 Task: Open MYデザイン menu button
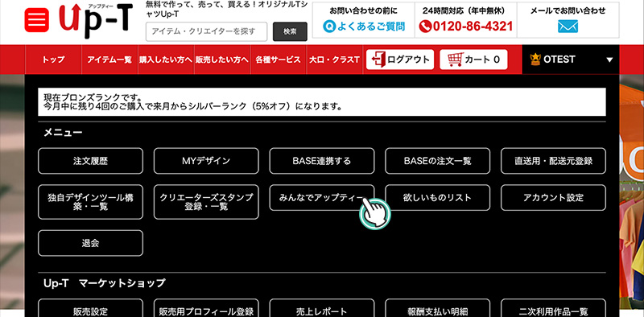pyautogui.click(x=206, y=161)
